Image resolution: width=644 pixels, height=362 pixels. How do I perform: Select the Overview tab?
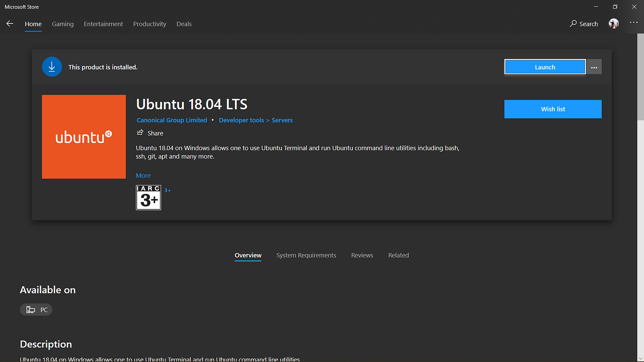(248, 255)
